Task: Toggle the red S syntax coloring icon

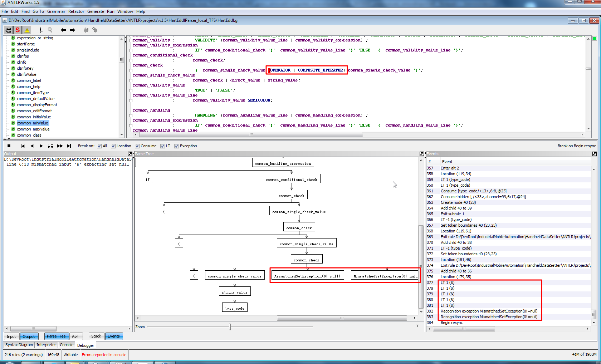Action: [x=18, y=30]
